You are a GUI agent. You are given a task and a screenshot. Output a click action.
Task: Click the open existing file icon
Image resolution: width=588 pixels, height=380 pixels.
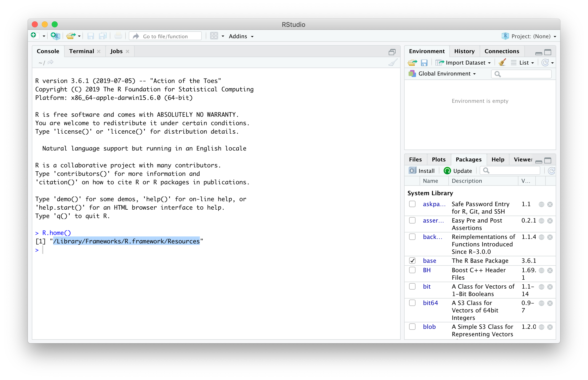(x=71, y=36)
